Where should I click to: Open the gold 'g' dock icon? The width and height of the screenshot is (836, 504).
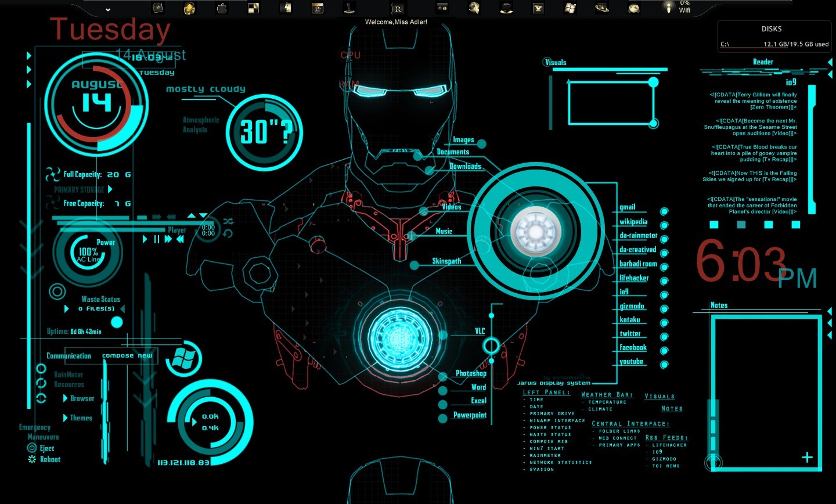tap(318, 8)
